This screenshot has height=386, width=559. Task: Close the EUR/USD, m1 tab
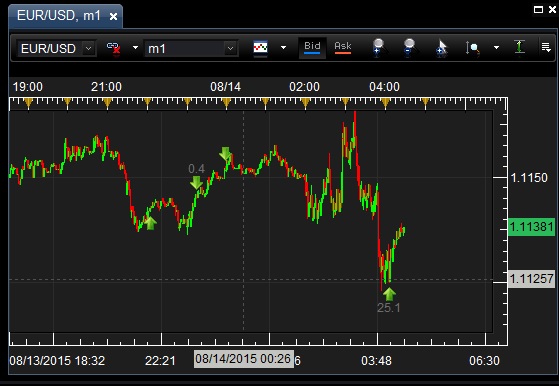113,16
